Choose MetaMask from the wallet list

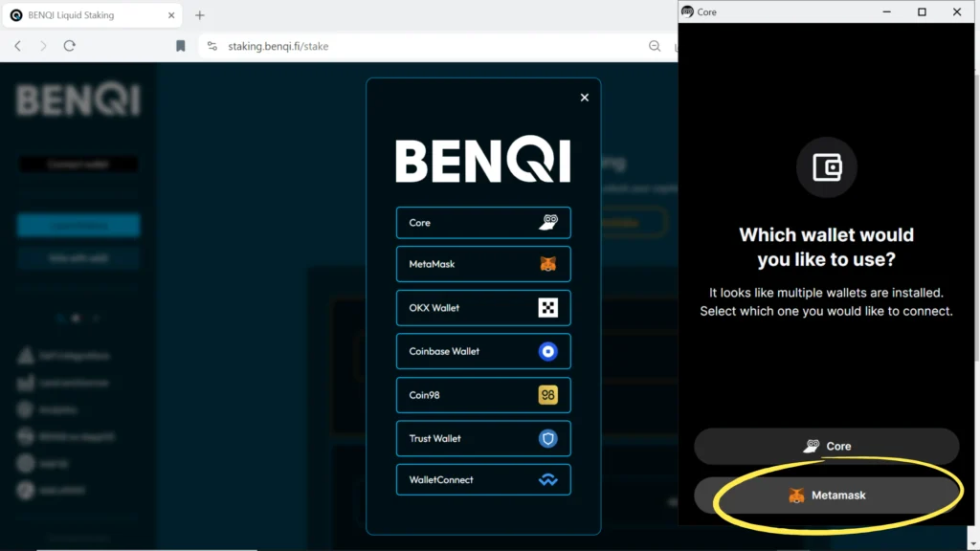(482, 264)
